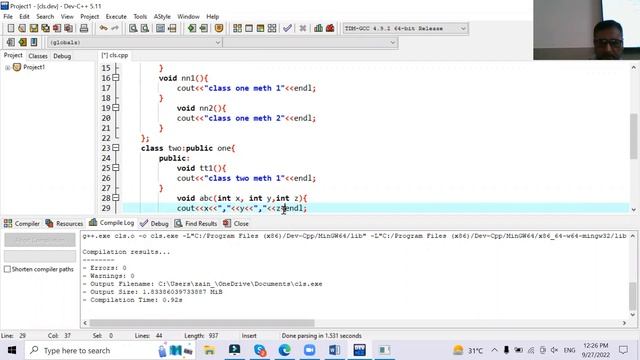Switch to the sidebar Debug tab
640x360 pixels.
pos(62,56)
